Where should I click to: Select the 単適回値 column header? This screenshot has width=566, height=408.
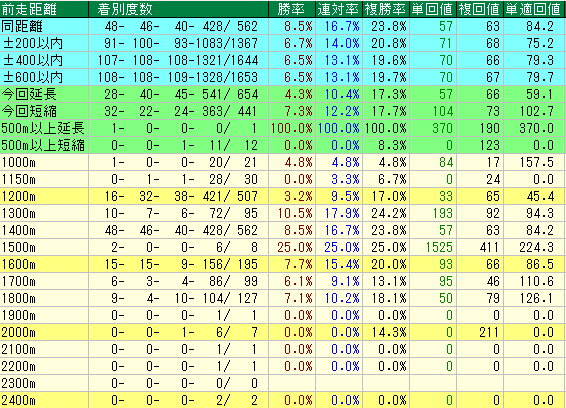[x=534, y=9]
